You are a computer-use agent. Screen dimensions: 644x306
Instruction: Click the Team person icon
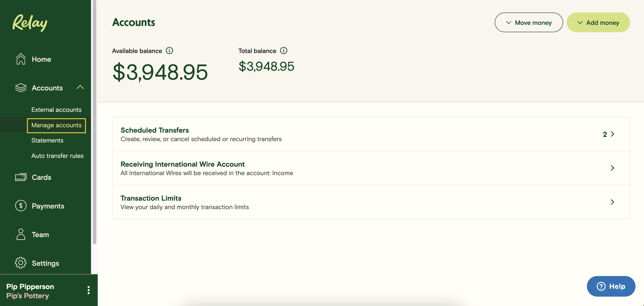pyautogui.click(x=21, y=234)
